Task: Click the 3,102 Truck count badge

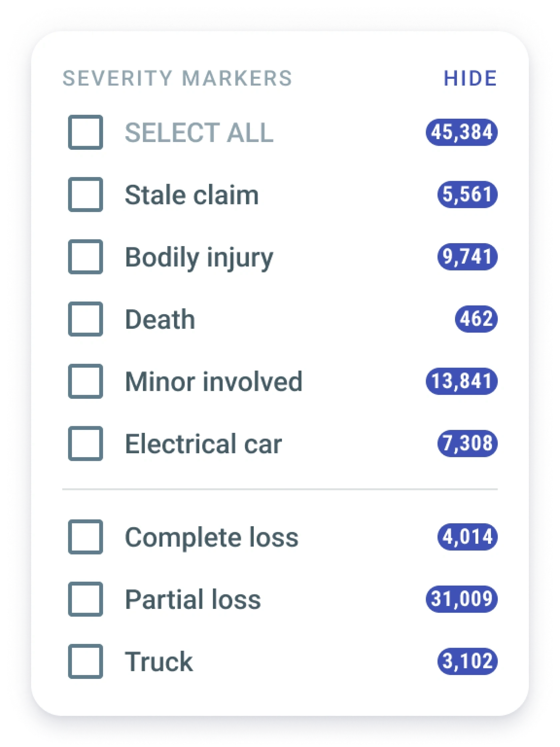Action: 467,661
